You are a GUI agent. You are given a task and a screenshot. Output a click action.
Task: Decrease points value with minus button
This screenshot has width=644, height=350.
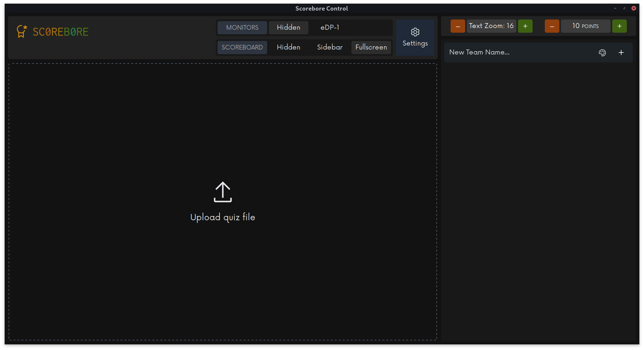(x=552, y=26)
